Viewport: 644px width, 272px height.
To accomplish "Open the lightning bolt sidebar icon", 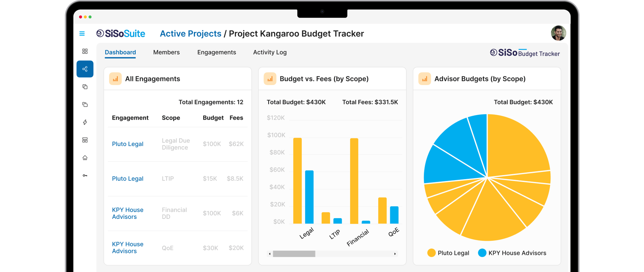I will coord(85,122).
